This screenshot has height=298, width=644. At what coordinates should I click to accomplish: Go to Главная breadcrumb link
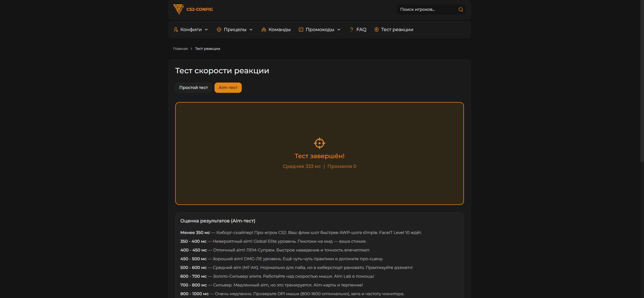(180, 49)
